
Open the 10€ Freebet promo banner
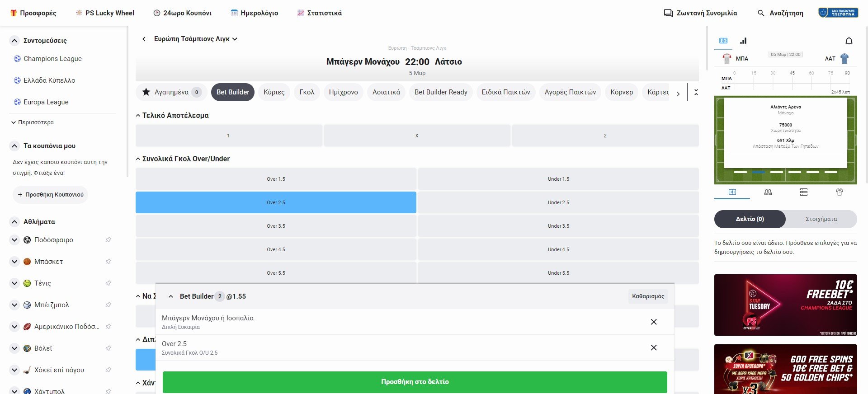[x=785, y=305]
